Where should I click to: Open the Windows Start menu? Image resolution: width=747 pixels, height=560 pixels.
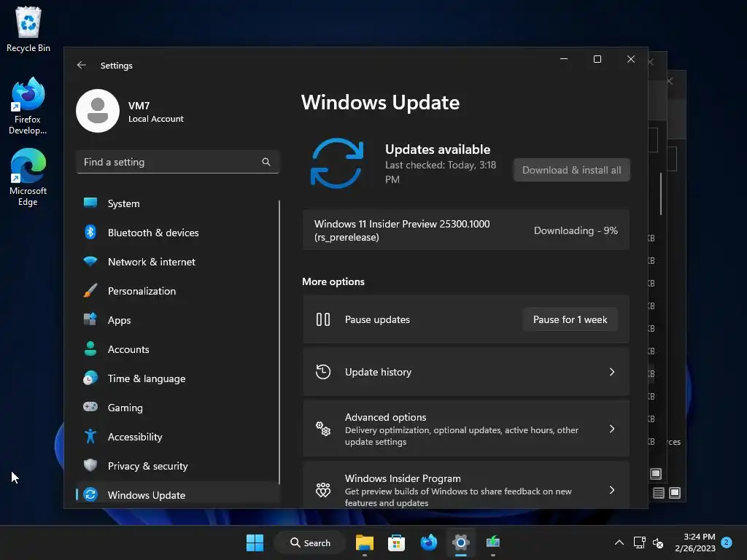tap(255, 542)
